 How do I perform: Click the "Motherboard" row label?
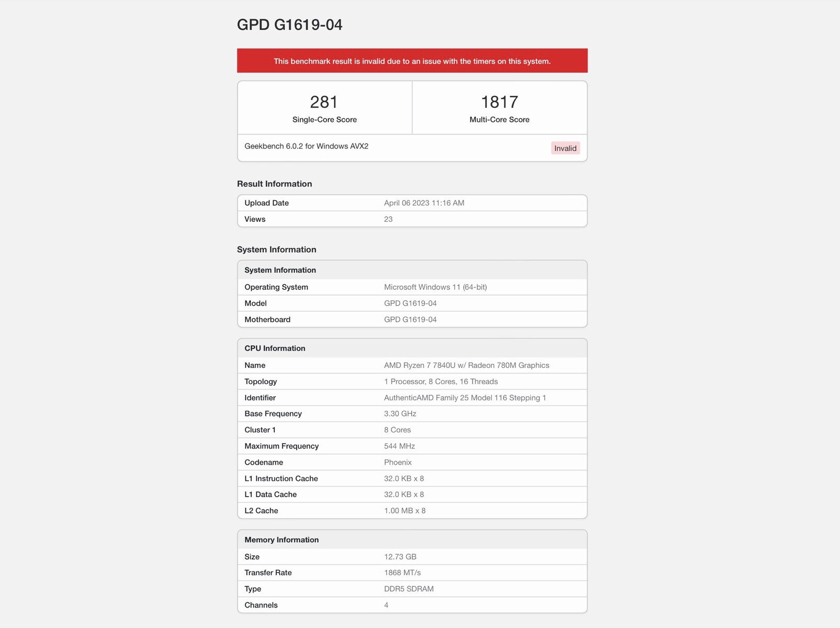pos(267,320)
